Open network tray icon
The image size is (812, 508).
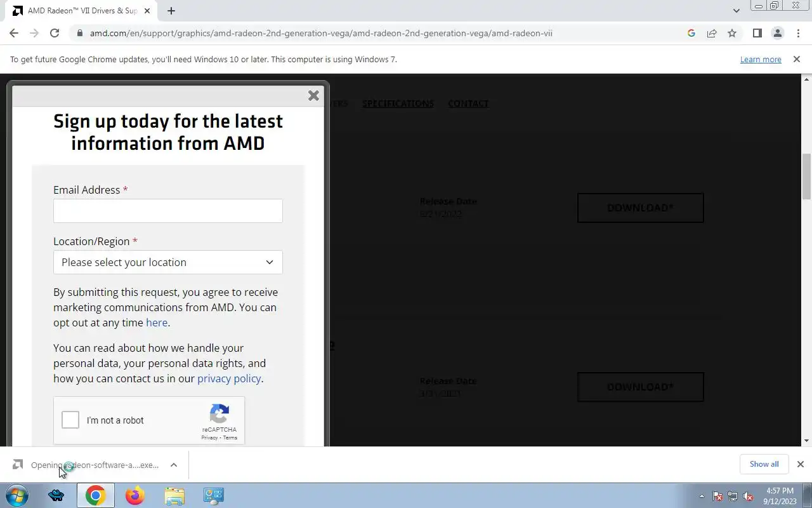click(x=733, y=497)
